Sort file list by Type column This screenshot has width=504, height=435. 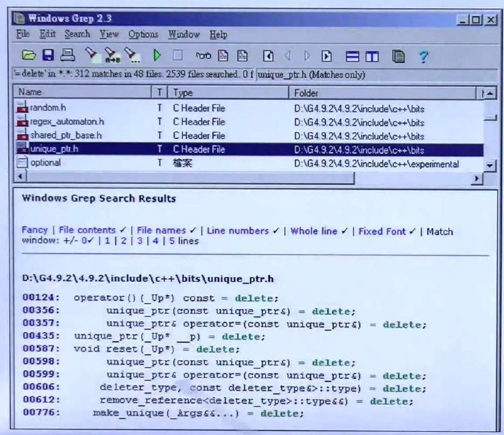click(228, 93)
